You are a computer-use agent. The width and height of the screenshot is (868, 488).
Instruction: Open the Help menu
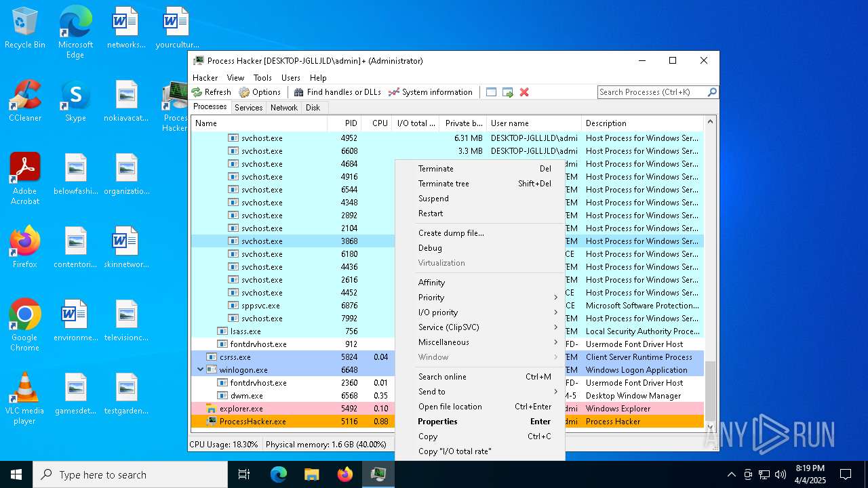point(318,78)
